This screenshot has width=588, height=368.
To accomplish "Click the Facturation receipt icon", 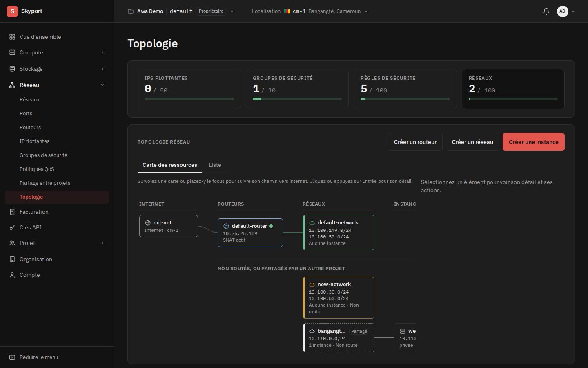I will (x=12, y=212).
